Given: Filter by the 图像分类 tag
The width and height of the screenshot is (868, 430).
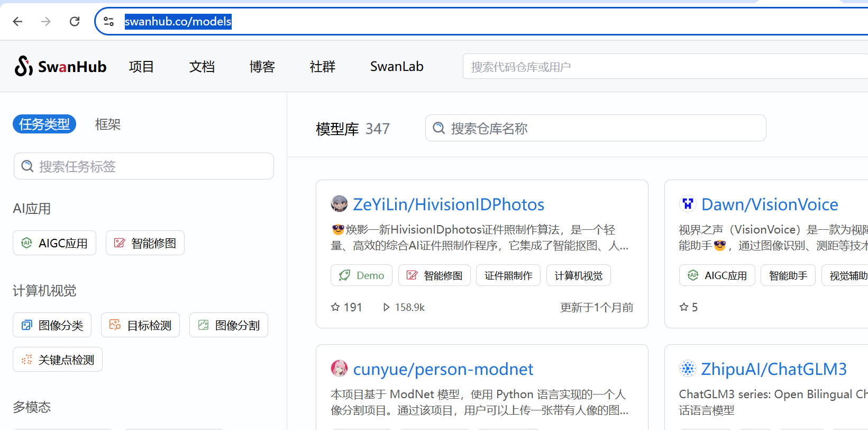Looking at the screenshot, I should pyautogui.click(x=52, y=325).
